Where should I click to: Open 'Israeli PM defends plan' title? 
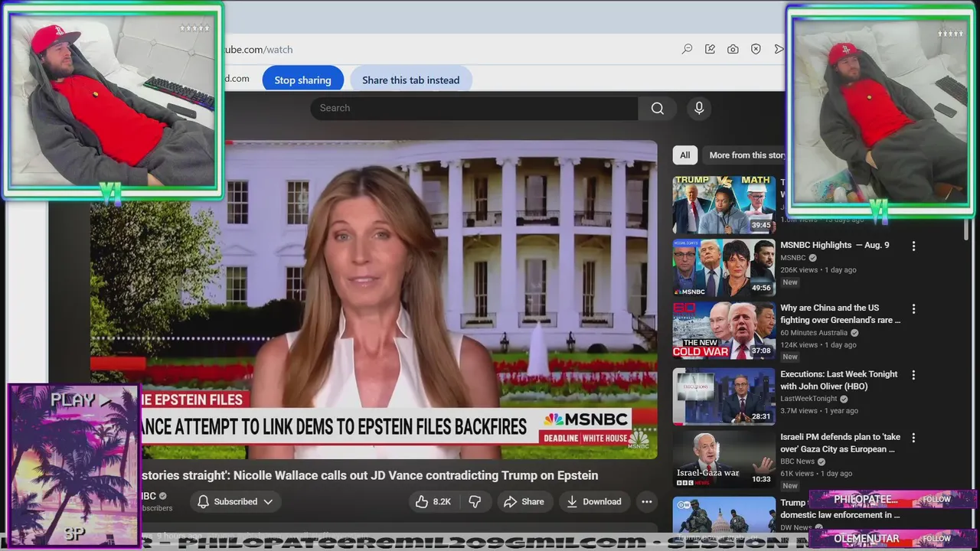pyautogui.click(x=841, y=443)
